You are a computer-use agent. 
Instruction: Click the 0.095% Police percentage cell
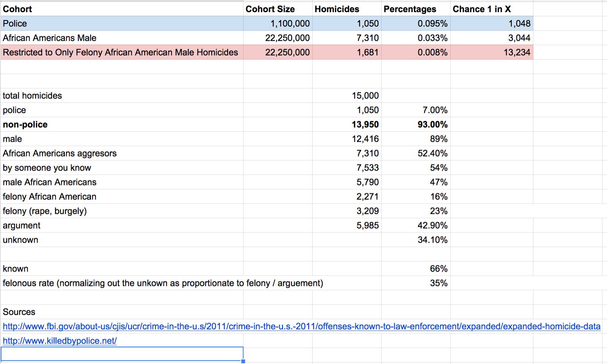click(x=432, y=24)
